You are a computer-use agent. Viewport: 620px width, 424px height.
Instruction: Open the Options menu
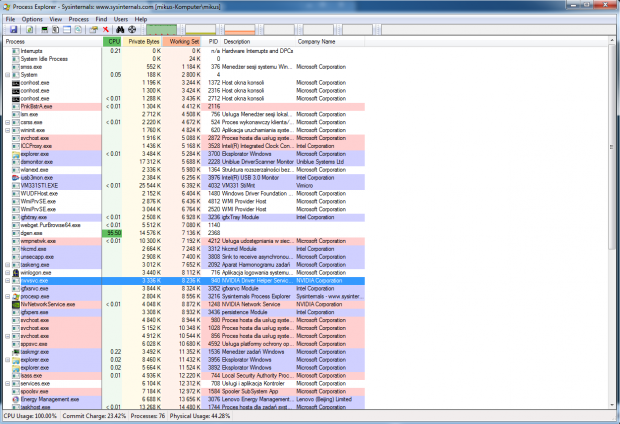click(32, 19)
